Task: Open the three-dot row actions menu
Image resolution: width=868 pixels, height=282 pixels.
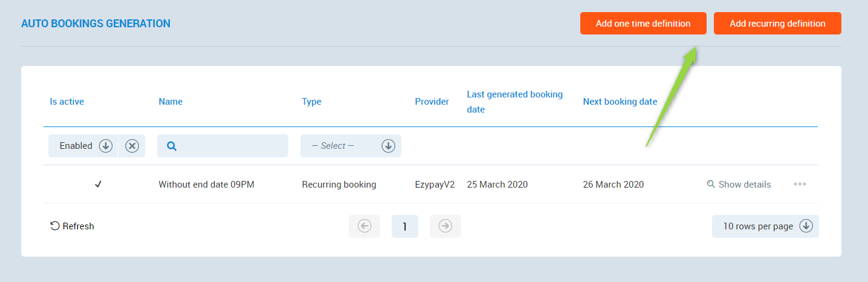Action: (x=800, y=185)
